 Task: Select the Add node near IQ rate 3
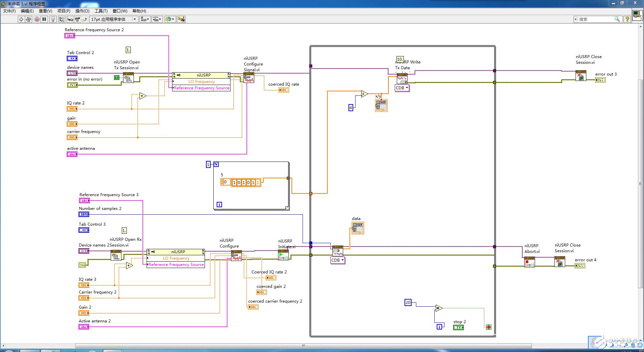[129, 266]
